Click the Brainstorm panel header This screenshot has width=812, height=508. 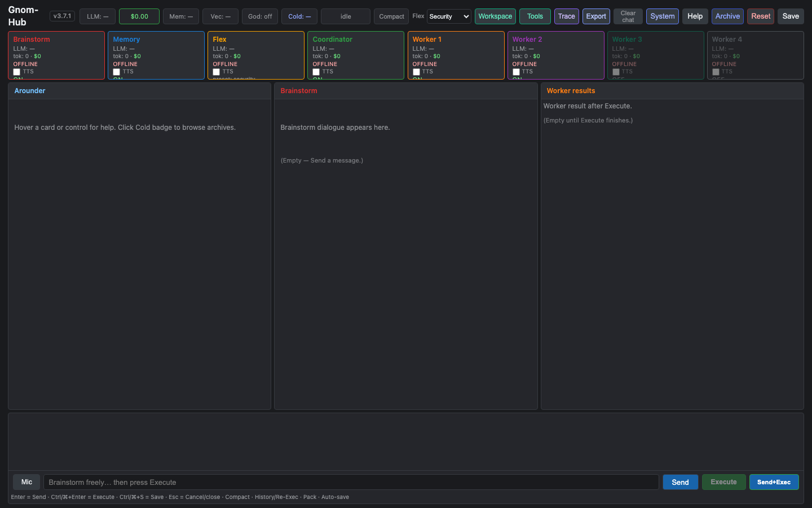[405, 91]
